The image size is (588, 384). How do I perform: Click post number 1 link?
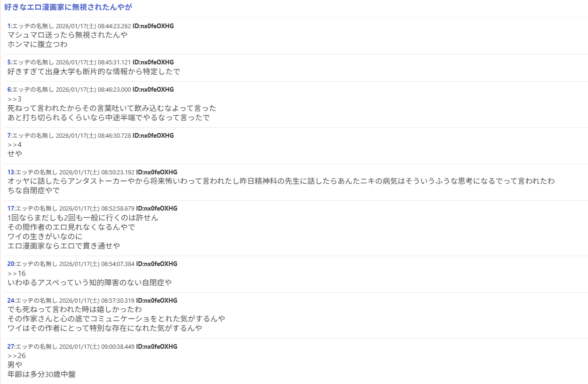pos(9,26)
